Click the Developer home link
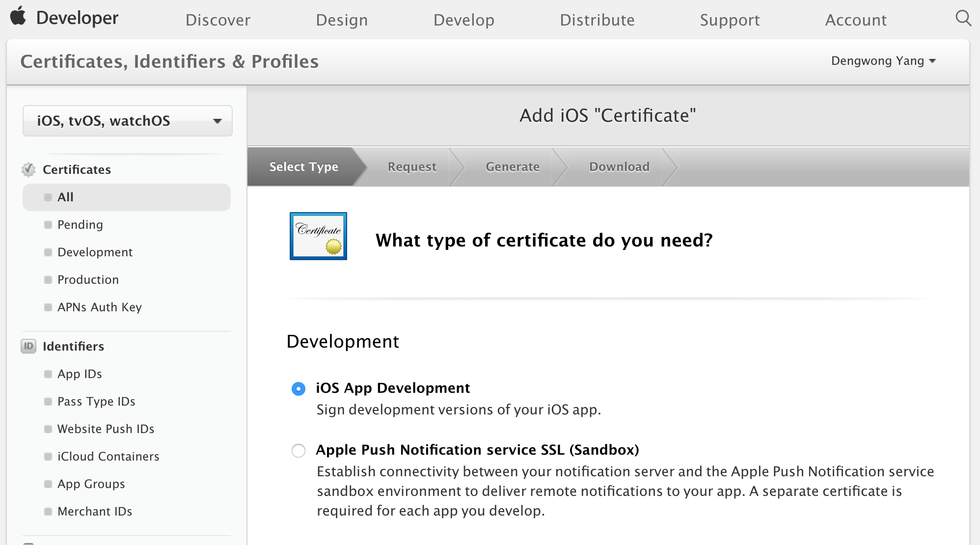Image resolution: width=980 pixels, height=545 pixels. 77,18
